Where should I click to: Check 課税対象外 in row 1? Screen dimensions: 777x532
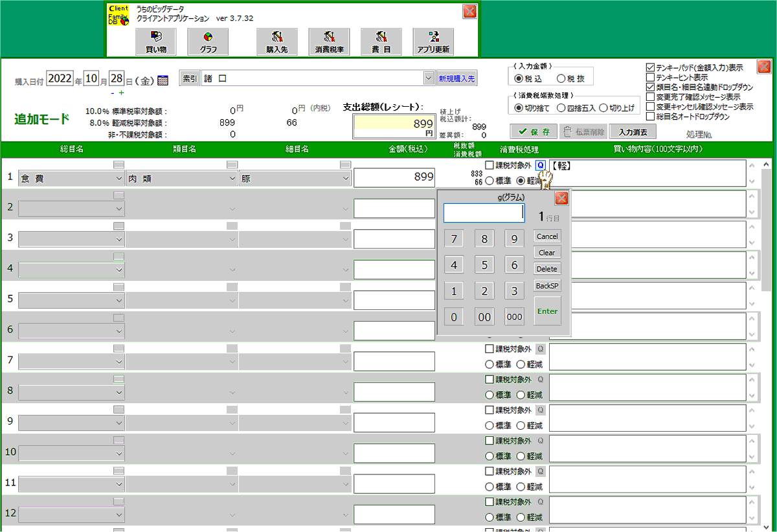[490, 166]
